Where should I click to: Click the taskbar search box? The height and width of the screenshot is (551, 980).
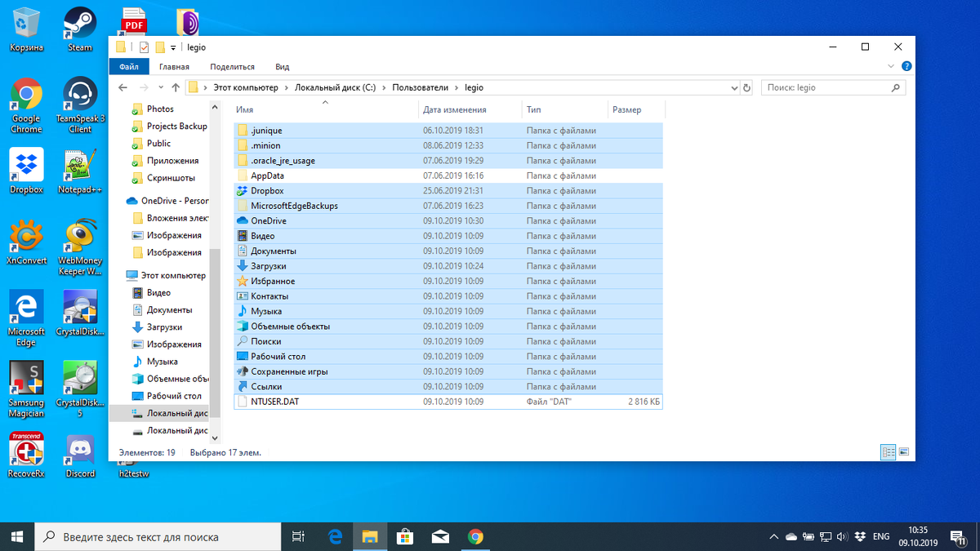point(157,536)
